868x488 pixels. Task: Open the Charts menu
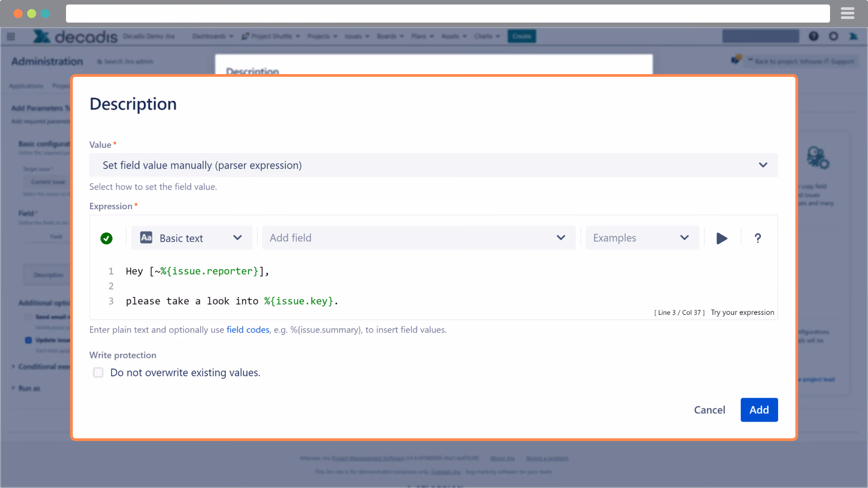(487, 36)
